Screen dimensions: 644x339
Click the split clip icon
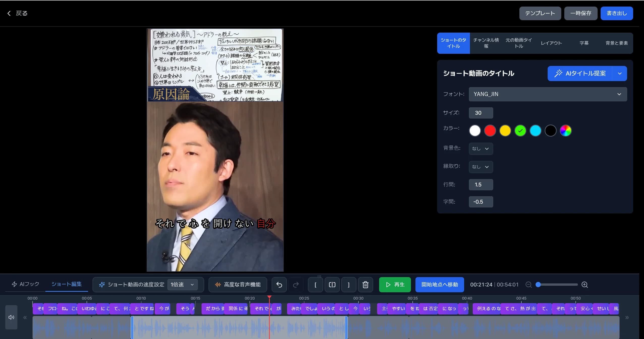click(x=332, y=284)
